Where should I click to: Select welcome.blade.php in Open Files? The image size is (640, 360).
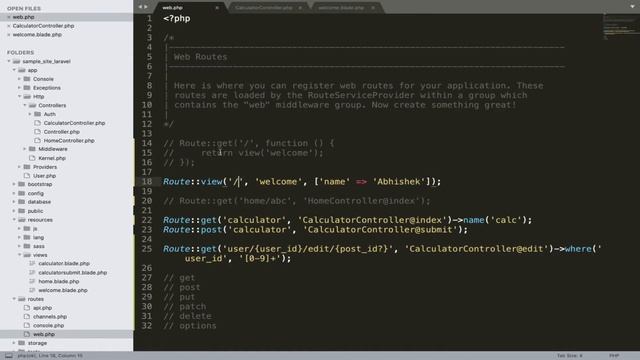click(x=37, y=35)
